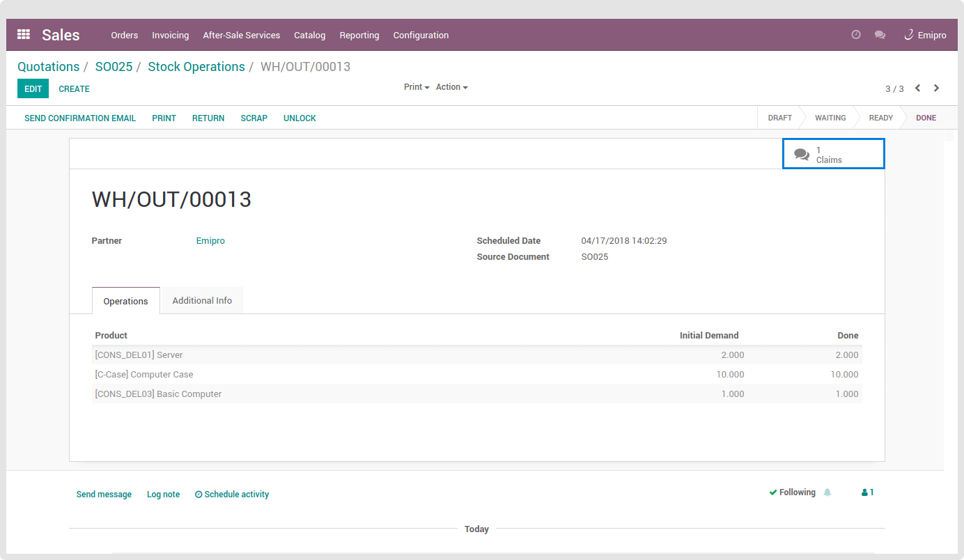Open the Claims smart button
This screenshot has width=964, height=560.
click(833, 154)
